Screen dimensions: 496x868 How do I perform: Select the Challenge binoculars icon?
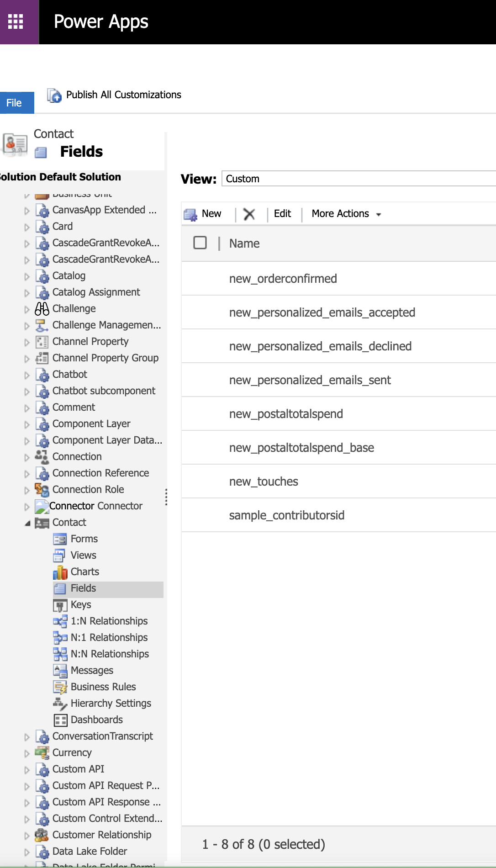pos(42,309)
